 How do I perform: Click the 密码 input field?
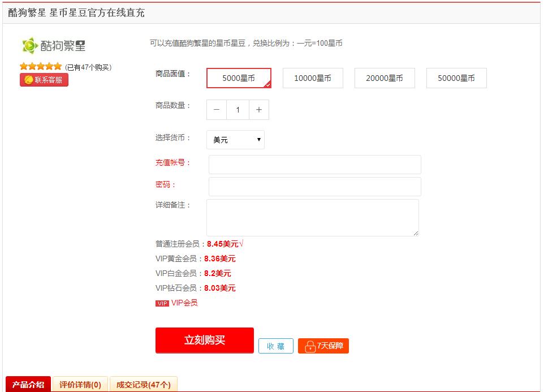(x=315, y=187)
